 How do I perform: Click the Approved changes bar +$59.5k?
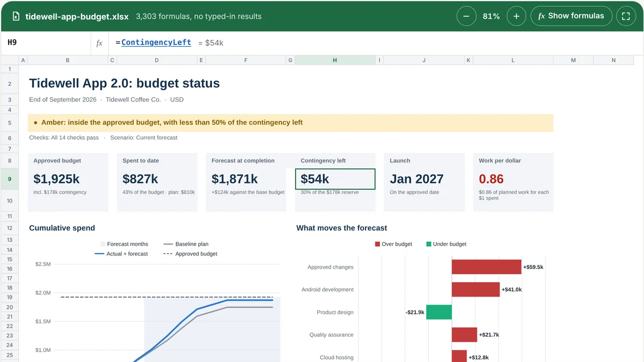(486, 267)
